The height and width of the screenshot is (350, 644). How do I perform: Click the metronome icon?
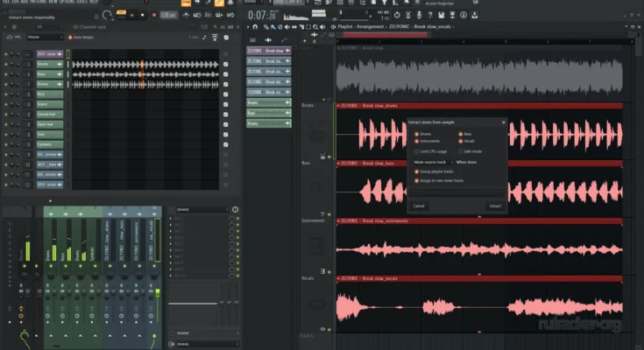pyautogui.click(x=186, y=15)
